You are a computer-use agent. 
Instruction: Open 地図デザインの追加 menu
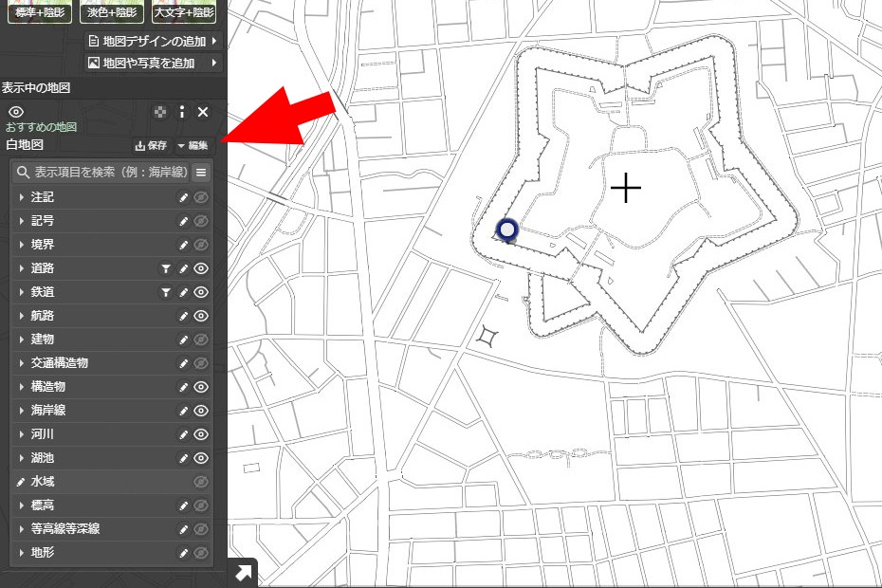153,42
